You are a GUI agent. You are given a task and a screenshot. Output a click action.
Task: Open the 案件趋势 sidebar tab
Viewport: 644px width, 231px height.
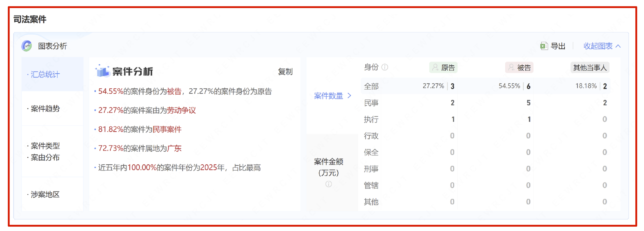coord(45,109)
